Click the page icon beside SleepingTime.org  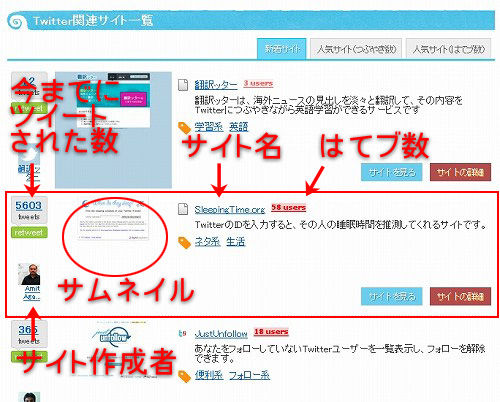tap(183, 209)
